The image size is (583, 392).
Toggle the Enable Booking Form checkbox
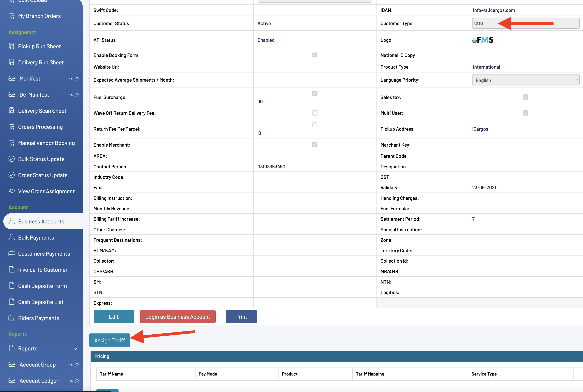click(x=315, y=55)
